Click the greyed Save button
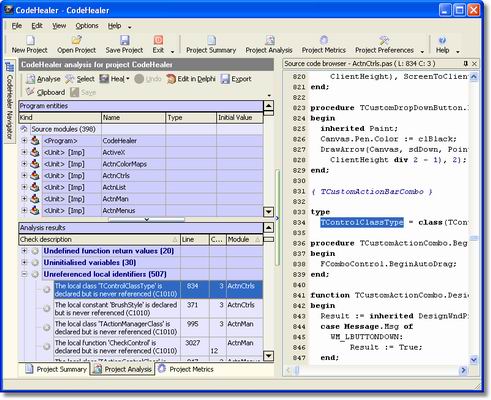This screenshot has height=400, width=491. pos(83,92)
